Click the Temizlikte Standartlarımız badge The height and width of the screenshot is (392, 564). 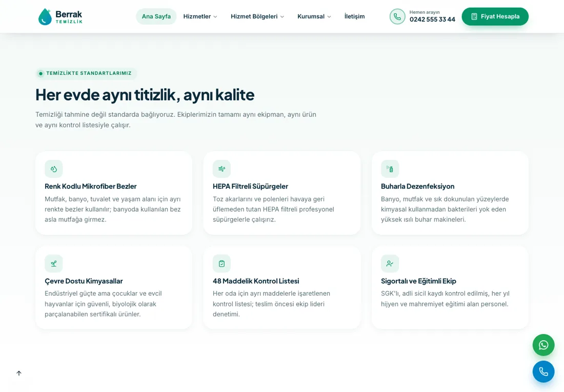(86, 73)
